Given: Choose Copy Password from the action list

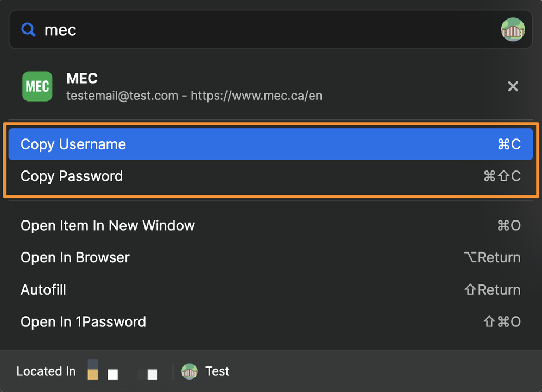Looking at the screenshot, I should coord(72,176).
